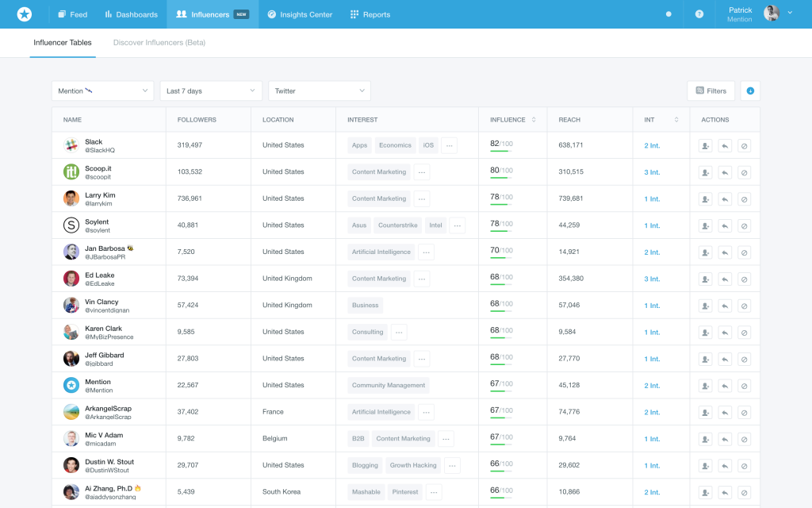Expand more interests for Dustin W. Stout
Image resolution: width=812 pixels, height=508 pixels.
pos(452,465)
